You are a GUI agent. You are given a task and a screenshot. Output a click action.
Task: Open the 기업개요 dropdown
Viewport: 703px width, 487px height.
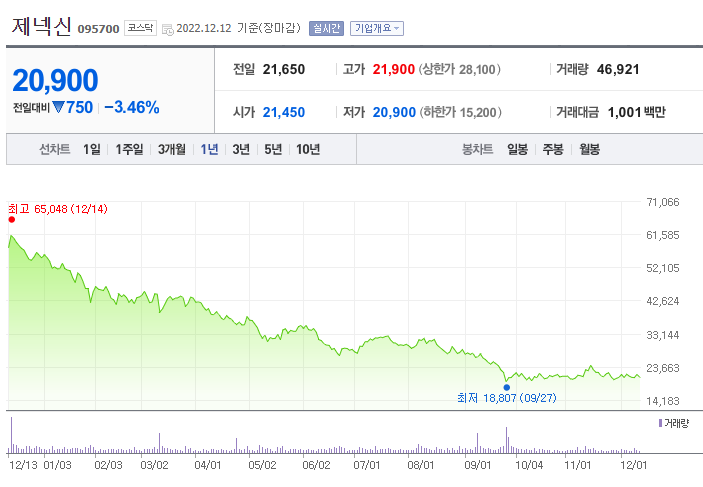[x=377, y=28]
